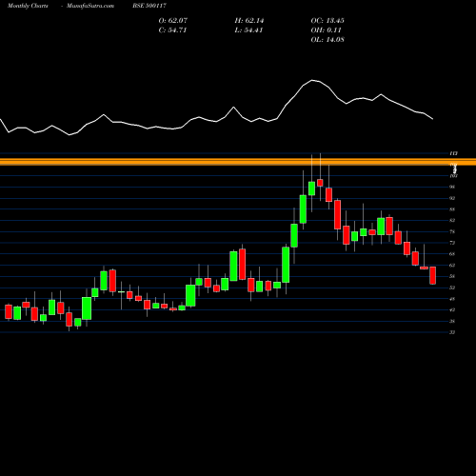This screenshot has height=476, width=476.
Task: Click the open value "O: 62.07"
Action: (x=173, y=21)
